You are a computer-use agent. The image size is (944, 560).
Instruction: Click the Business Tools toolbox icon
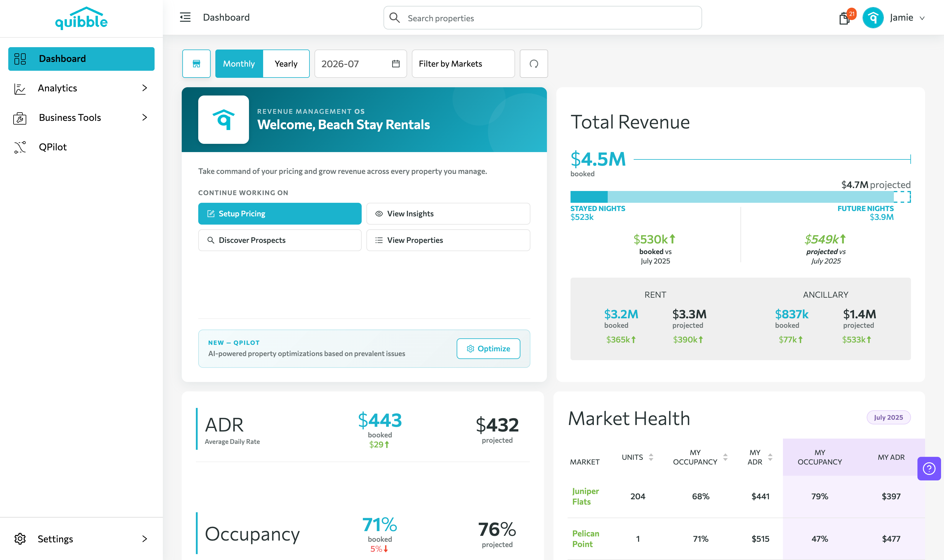click(x=20, y=118)
